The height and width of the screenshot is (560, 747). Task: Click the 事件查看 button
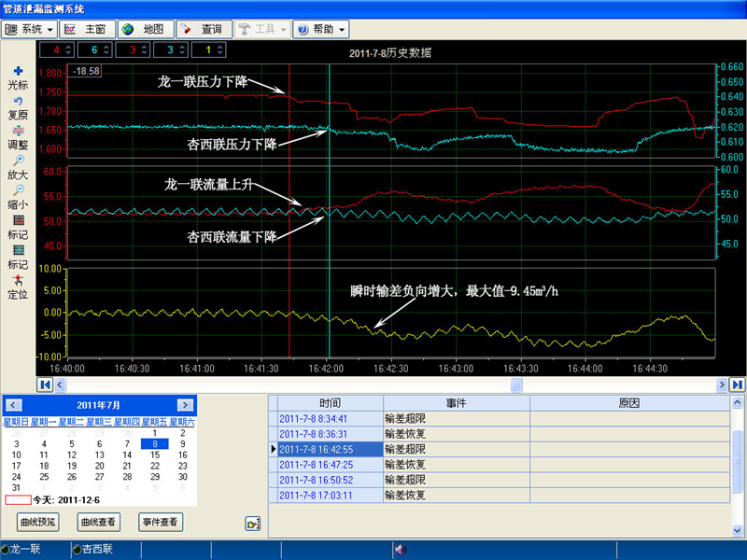[160, 521]
